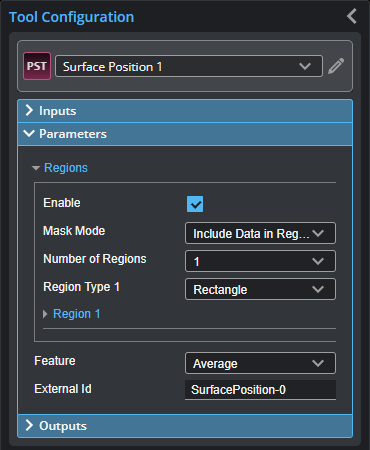Click the Region 1 label link
This screenshot has height=450, width=370.
pos(77,314)
